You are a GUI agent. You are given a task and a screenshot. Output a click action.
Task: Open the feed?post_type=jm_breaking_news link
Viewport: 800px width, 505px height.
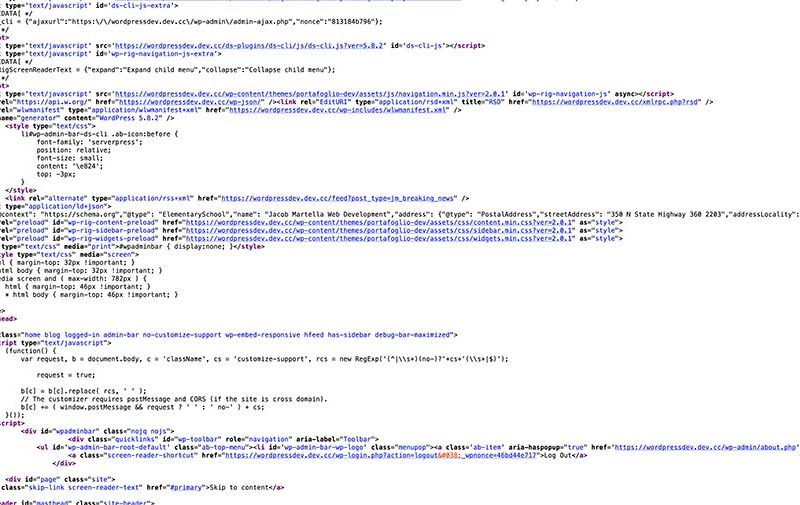pyautogui.click(x=337, y=198)
